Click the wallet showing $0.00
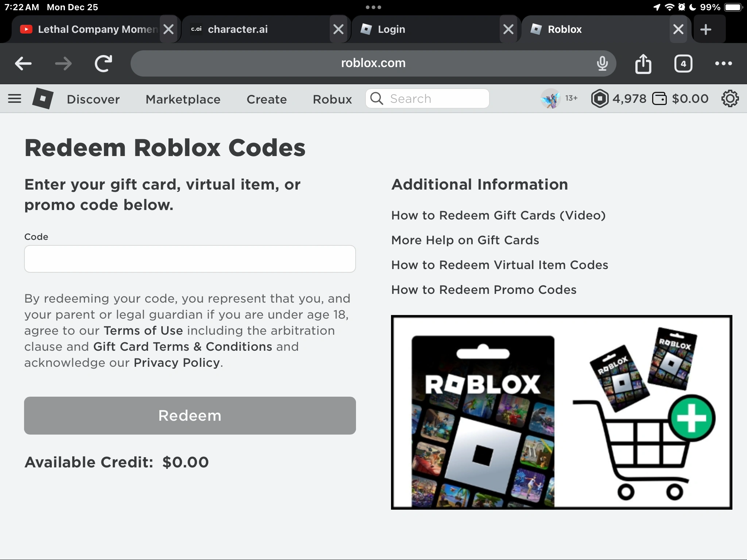 681,98
